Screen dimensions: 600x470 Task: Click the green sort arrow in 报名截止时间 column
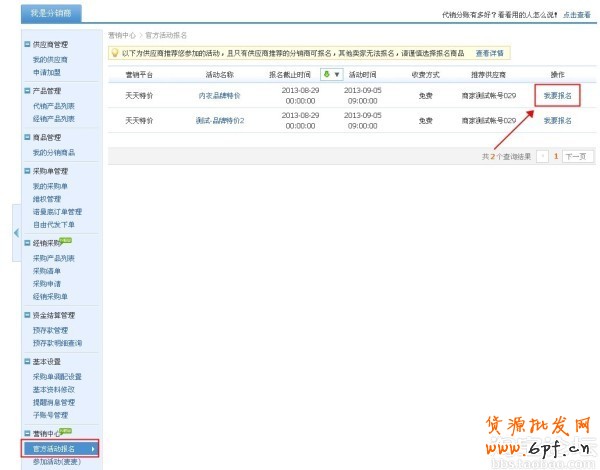[326, 74]
